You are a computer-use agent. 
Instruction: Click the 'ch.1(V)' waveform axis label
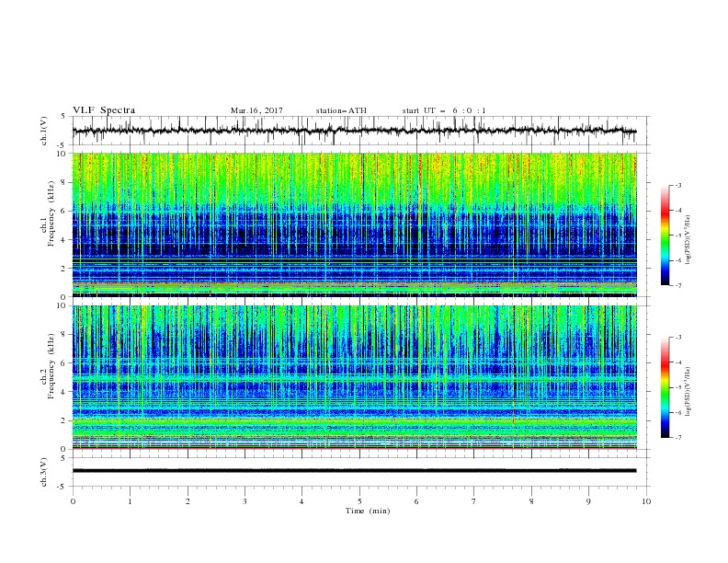click(x=44, y=131)
